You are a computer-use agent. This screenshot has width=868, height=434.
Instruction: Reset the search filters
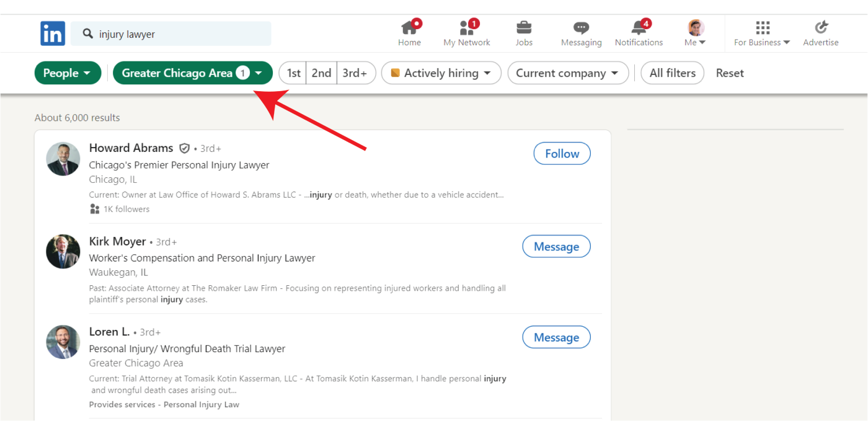[730, 73]
